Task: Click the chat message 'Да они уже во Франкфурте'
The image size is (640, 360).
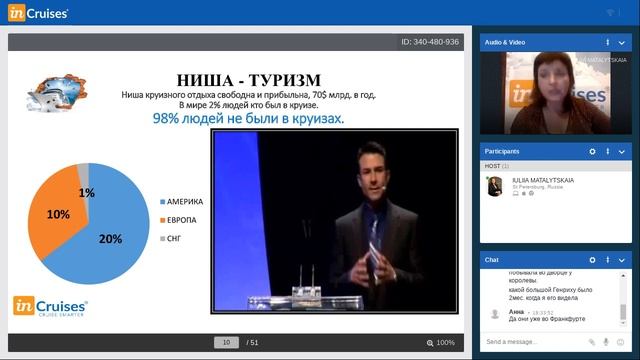Action: tap(547, 319)
